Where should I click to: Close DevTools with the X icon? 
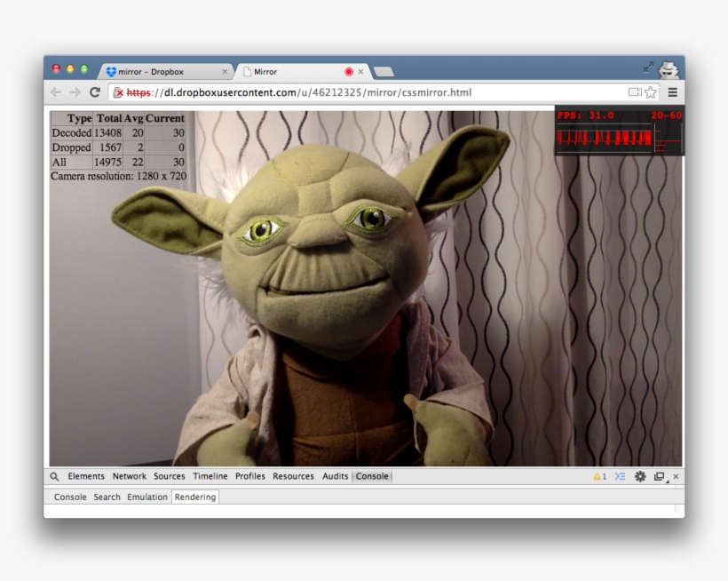[676, 476]
